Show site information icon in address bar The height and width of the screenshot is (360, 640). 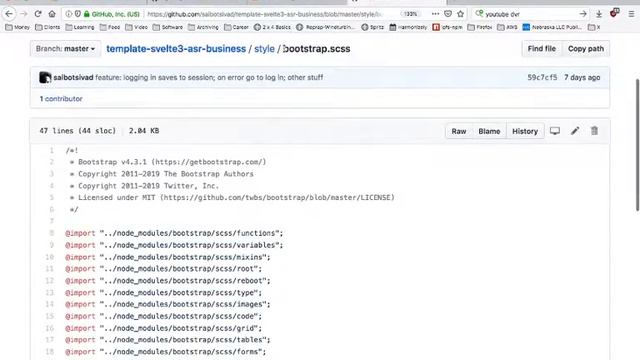(x=69, y=14)
